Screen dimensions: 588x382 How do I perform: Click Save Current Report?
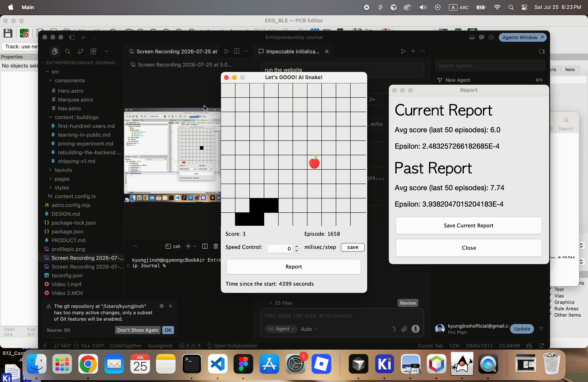[469, 226]
